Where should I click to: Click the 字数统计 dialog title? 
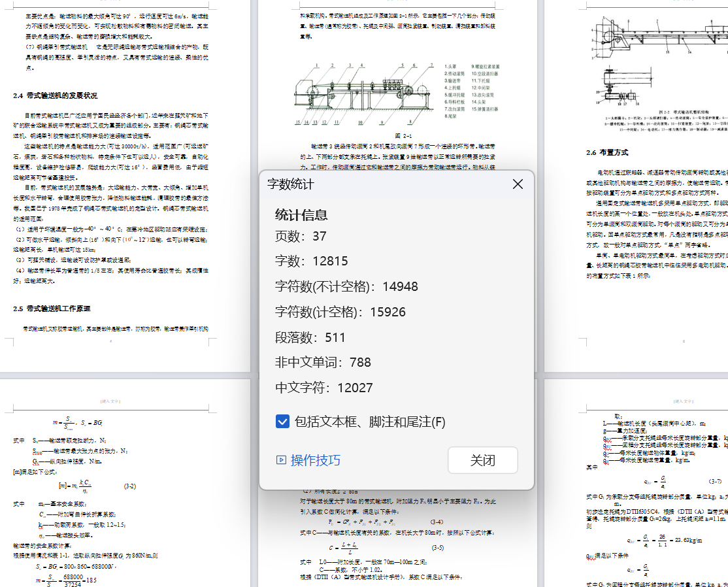click(291, 184)
